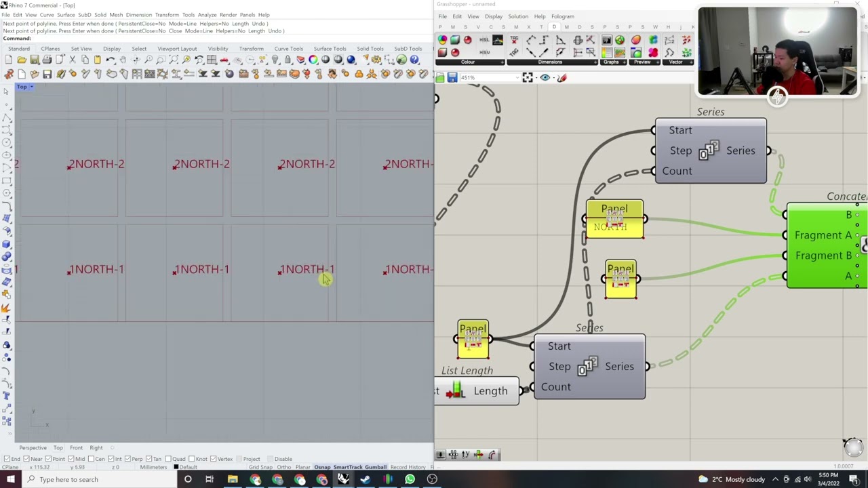Image resolution: width=868 pixels, height=488 pixels.
Task: Toggle SmartTrack in status bar
Action: pos(348,467)
